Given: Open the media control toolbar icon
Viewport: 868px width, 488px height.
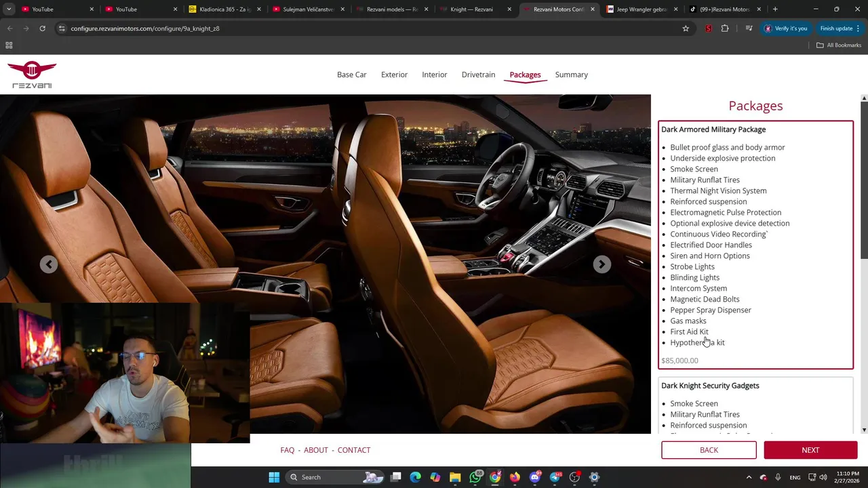Looking at the screenshot, I should point(749,28).
